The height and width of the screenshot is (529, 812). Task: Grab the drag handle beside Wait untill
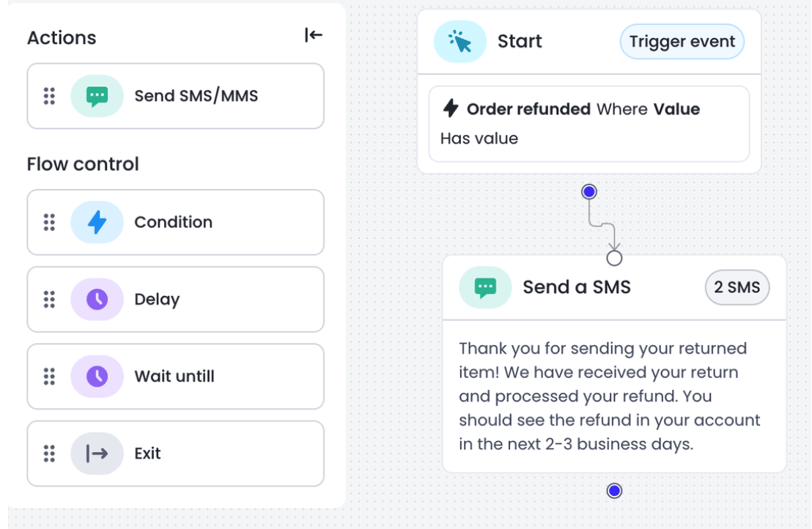pyautogui.click(x=49, y=377)
